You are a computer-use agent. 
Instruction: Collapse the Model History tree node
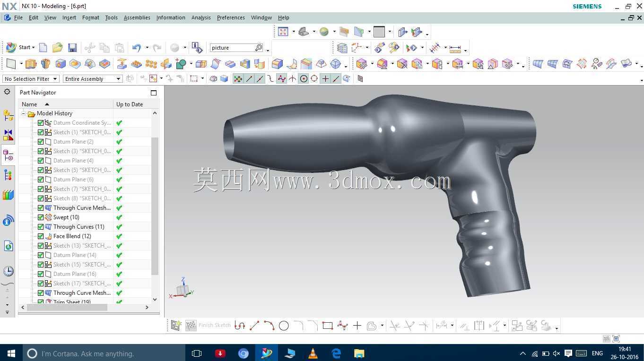[x=23, y=113]
